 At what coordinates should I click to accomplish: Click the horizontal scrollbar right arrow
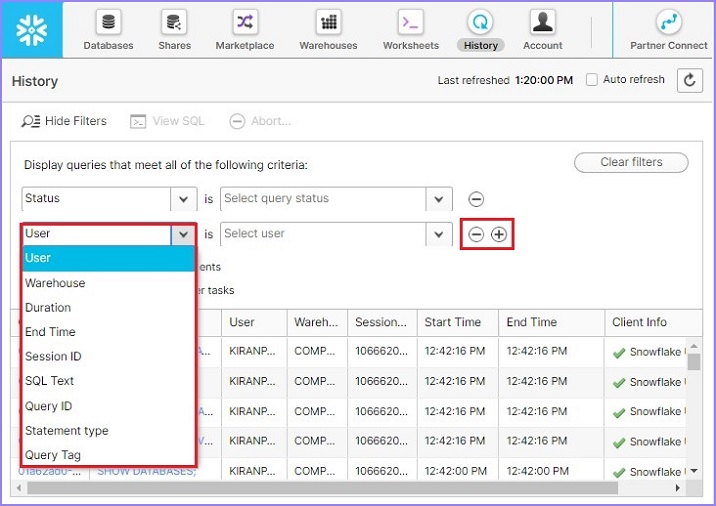678,488
